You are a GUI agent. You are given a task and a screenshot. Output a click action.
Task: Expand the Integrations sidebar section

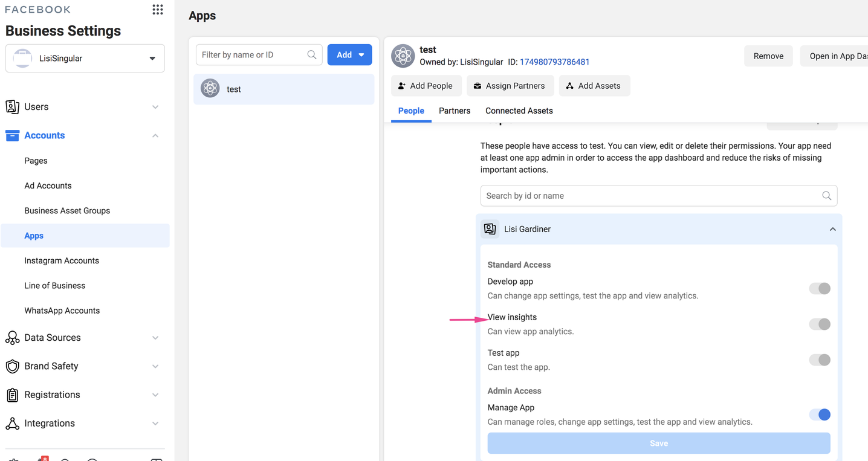click(x=85, y=423)
